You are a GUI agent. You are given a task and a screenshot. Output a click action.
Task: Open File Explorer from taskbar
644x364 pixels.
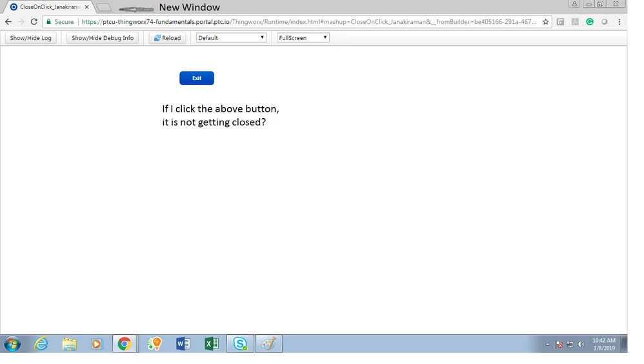(x=70, y=344)
